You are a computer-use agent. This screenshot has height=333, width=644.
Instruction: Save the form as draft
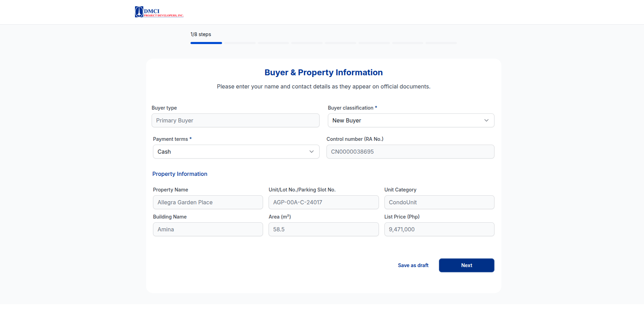click(413, 265)
